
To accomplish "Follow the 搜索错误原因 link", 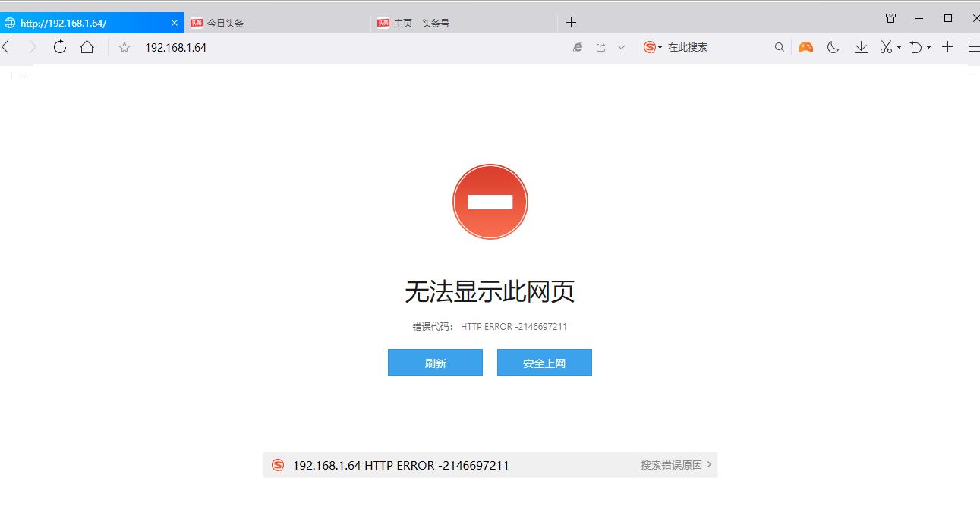I will pyautogui.click(x=671, y=465).
